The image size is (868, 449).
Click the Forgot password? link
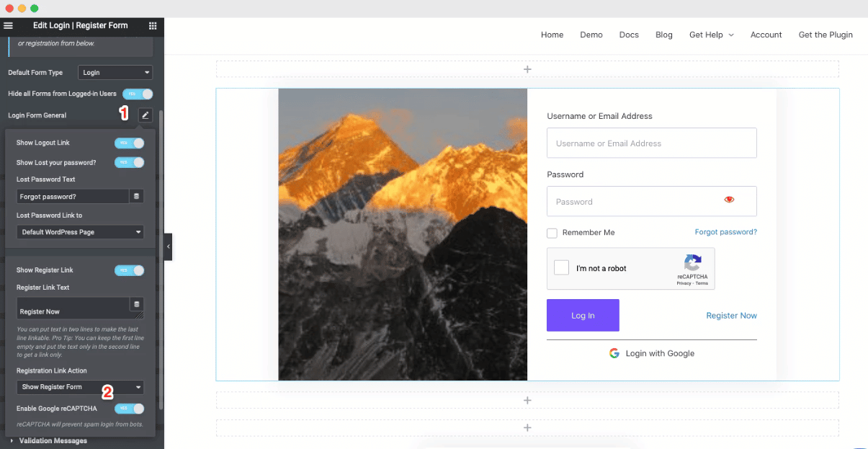[x=725, y=232]
